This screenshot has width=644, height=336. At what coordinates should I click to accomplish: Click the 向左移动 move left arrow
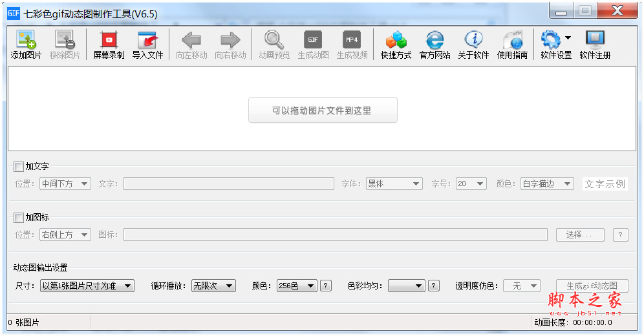(x=191, y=40)
